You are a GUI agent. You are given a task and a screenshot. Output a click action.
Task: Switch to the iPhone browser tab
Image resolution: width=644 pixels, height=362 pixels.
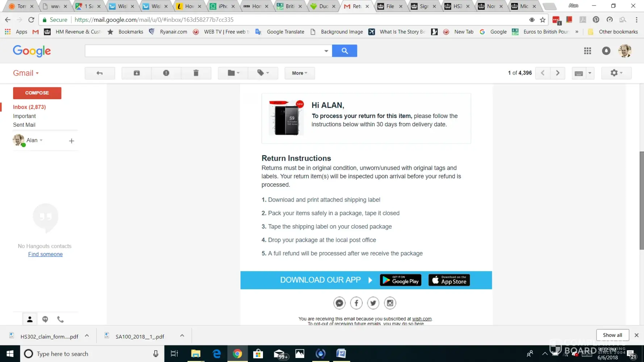click(223, 6)
